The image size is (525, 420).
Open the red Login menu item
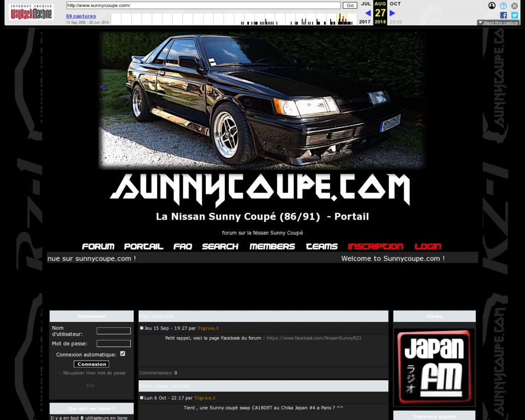tap(428, 246)
